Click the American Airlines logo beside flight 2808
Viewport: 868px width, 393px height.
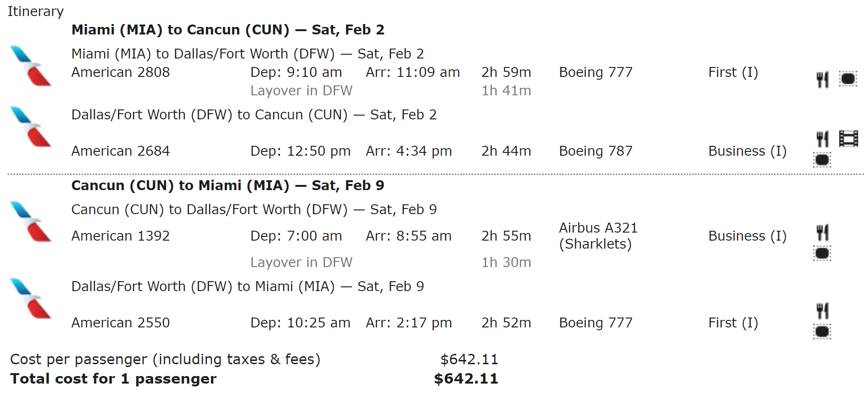point(31,66)
